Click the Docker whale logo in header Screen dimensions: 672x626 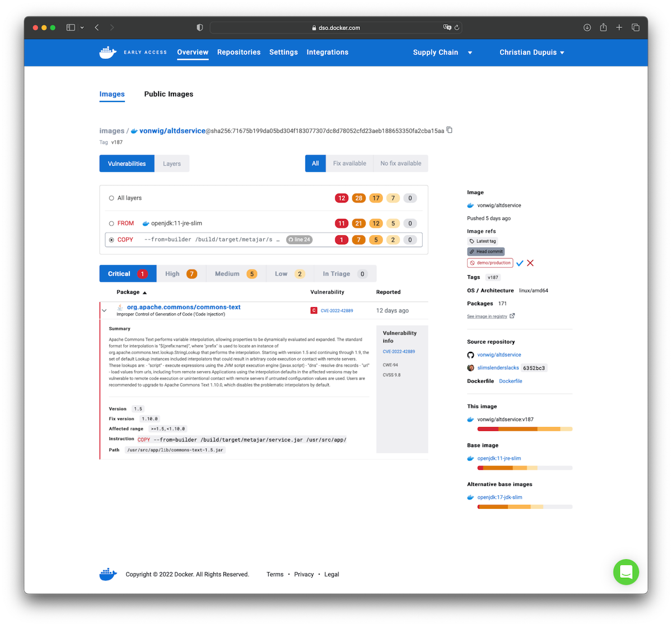(108, 53)
